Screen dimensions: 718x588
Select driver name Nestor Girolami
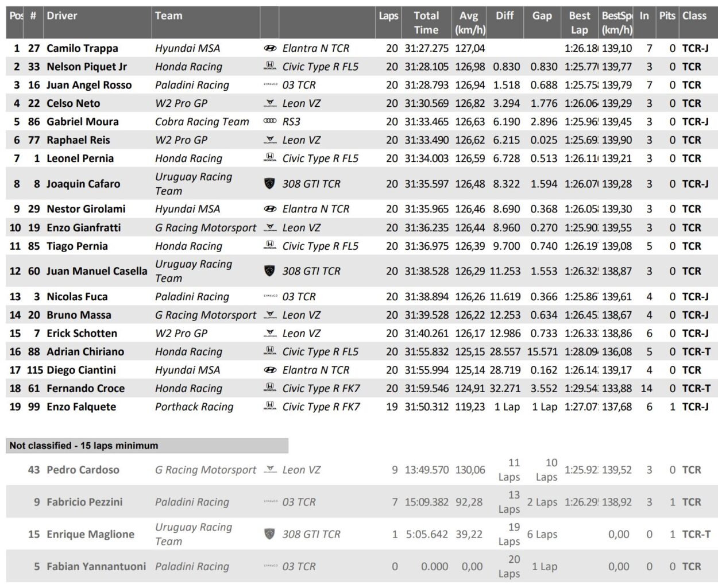point(86,209)
